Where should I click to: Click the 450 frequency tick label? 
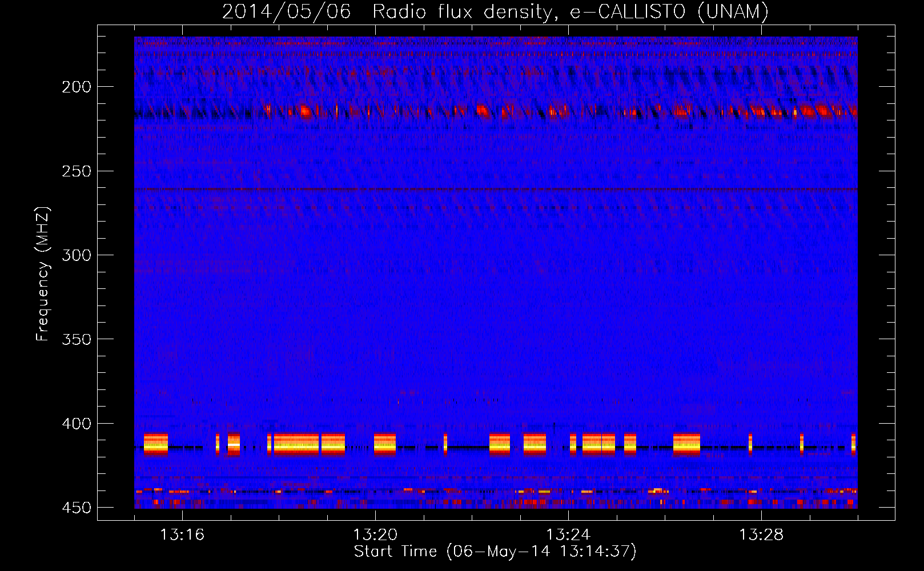(x=77, y=508)
